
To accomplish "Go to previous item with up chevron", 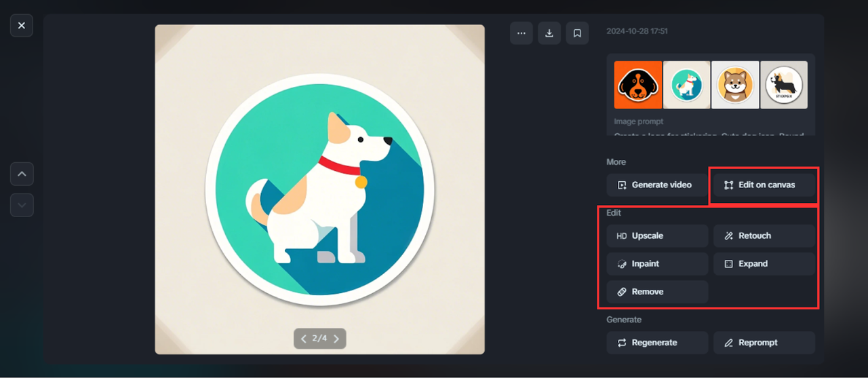I will tap(22, 174).
